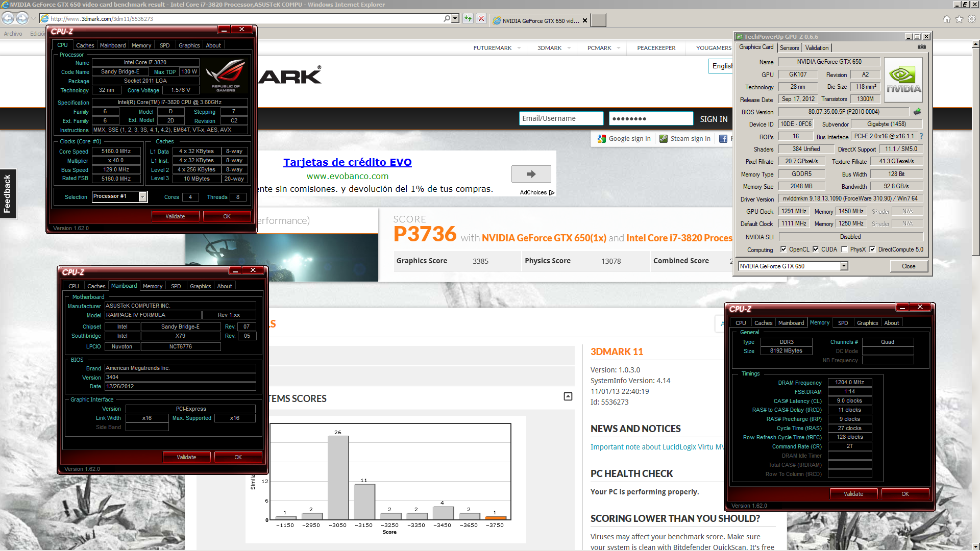Open Graphics tab in Mainboard CPU-Z window
Image resolution: width=980 pixels, height=551 pixels.
point(200,286)
